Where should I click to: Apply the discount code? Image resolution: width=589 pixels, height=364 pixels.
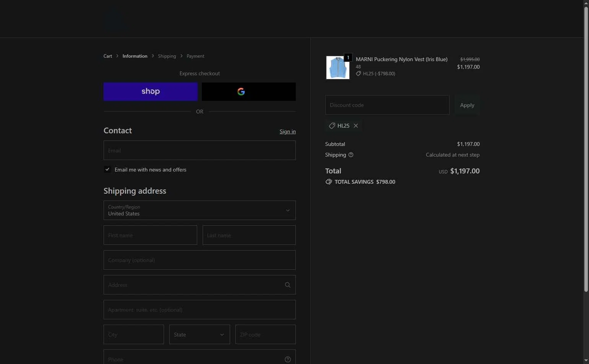click(x=467, y=105)
